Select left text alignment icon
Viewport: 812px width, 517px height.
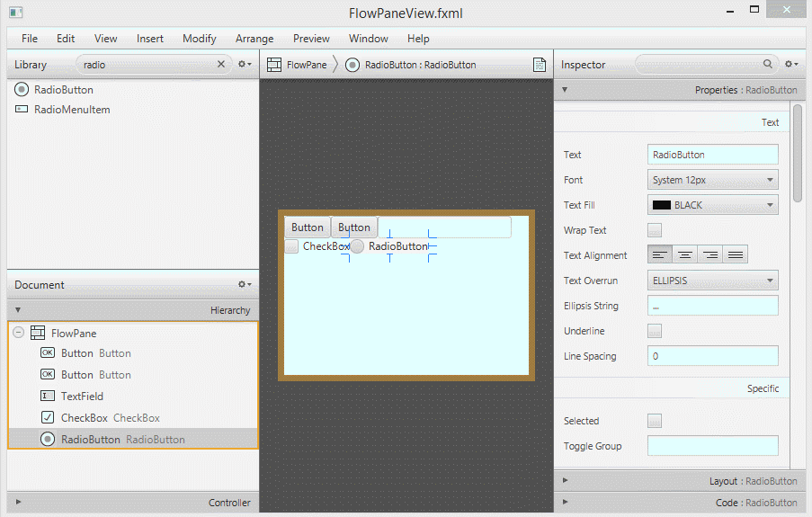660,255
